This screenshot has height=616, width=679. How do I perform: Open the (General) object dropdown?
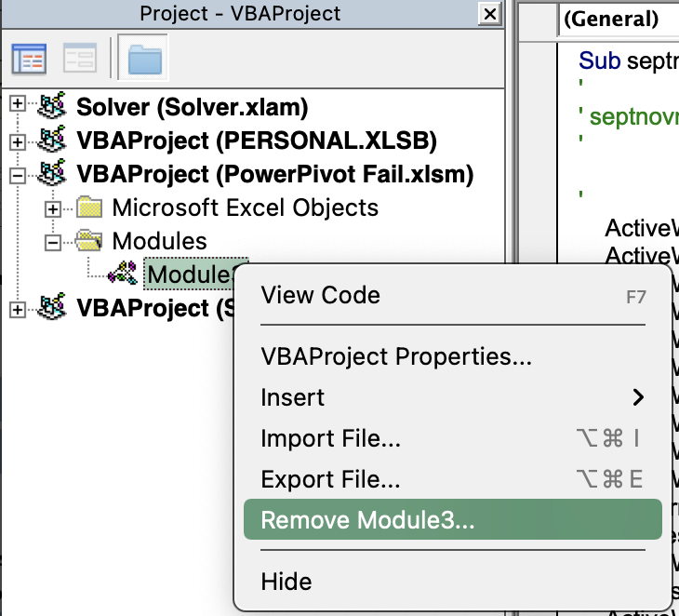pos(619,20)
